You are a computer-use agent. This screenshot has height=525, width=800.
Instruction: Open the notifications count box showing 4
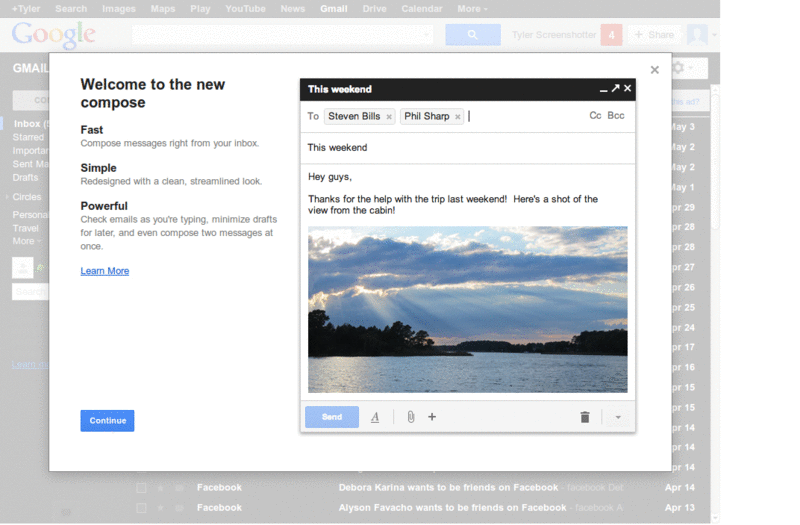pos(611,35)
